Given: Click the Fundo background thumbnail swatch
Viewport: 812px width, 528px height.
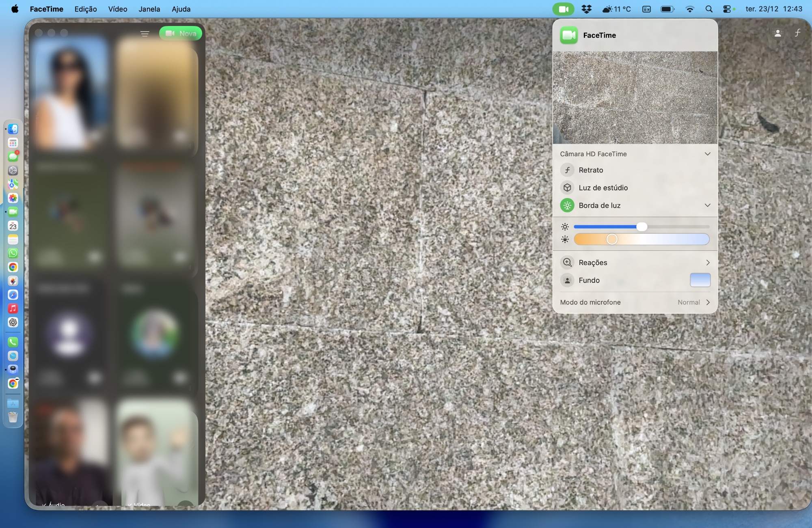Looking at the screenshot, I should (700, 280).
